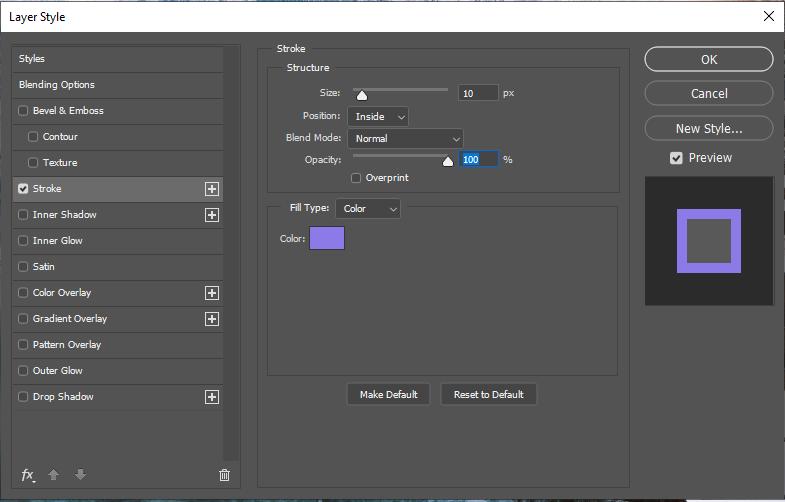This screenshot has height=502, width=785.
Task: Add another Gradient Overlay with plus icon
Action: [x=212, y=319]
